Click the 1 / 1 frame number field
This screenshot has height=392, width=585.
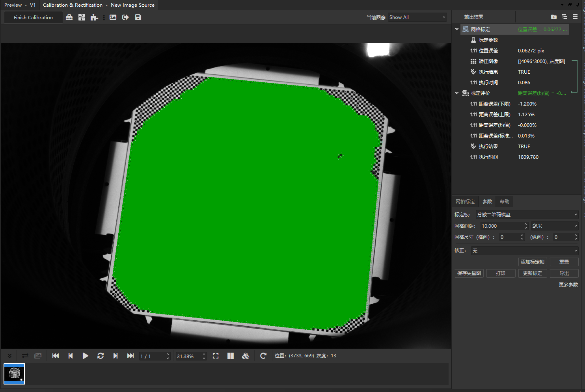point(155,356)
